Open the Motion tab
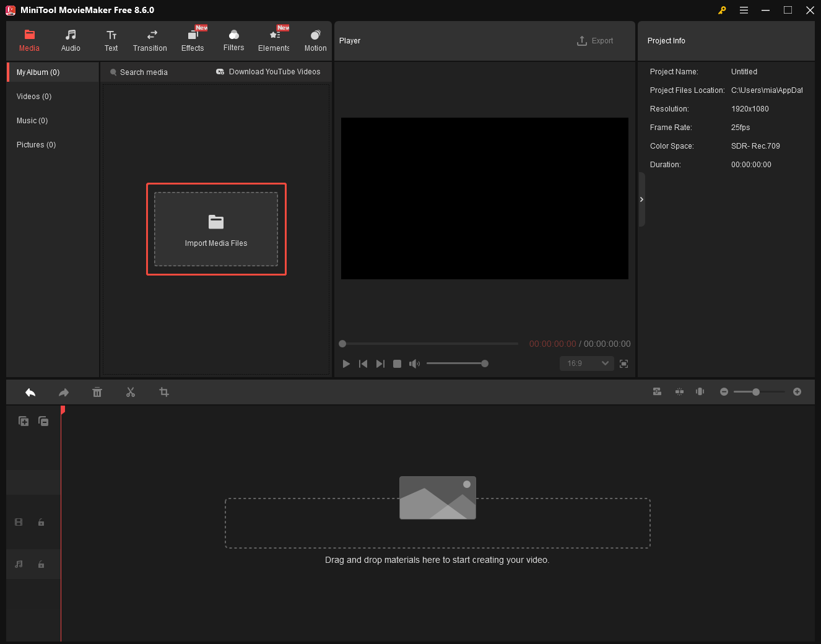This screenshot has width=821, height=644. (315, 41)
